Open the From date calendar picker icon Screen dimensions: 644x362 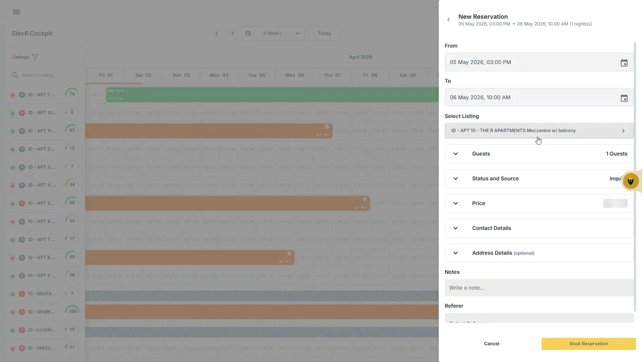click(624, 63)
